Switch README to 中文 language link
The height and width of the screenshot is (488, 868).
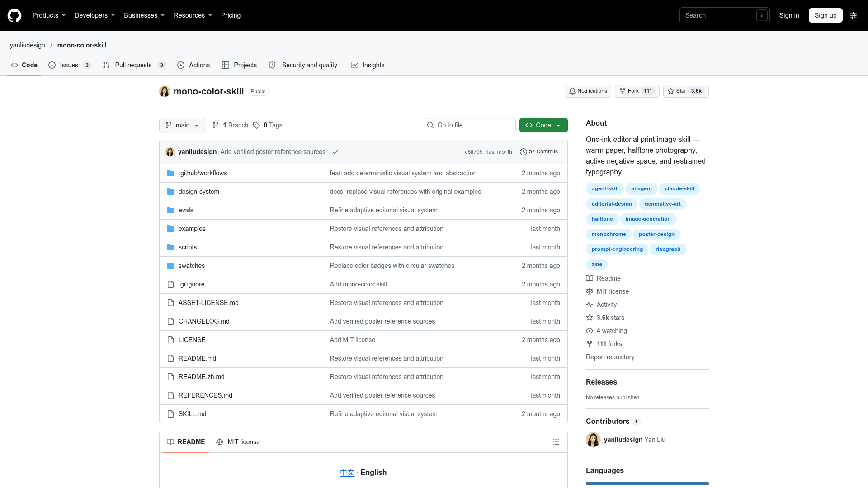[x=347, y=472]
